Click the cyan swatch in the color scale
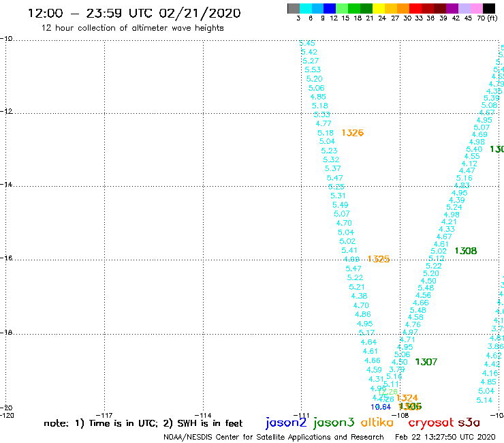The image size is (504, 443). click(306, 8)
